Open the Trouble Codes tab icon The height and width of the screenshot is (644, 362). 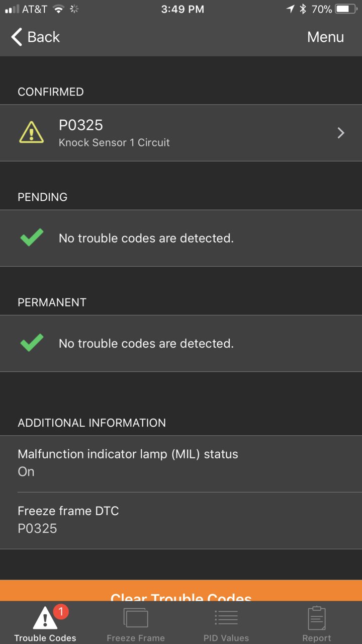pos(45,618)
